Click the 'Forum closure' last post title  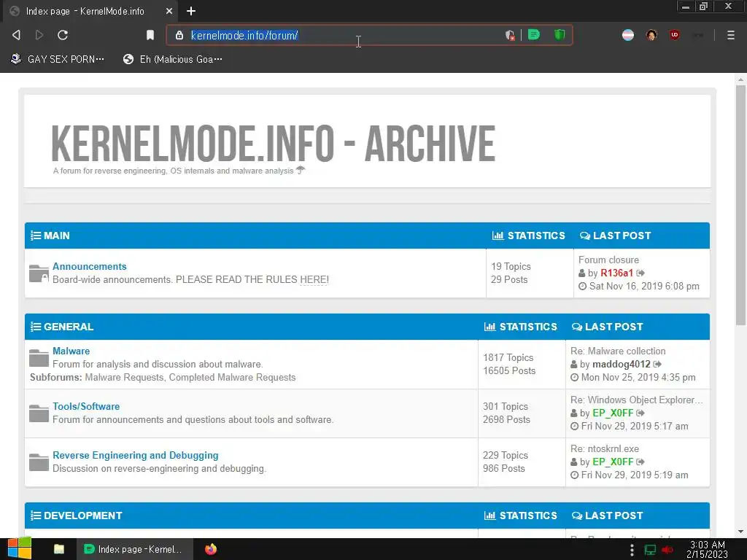click(x=608, y=260)
